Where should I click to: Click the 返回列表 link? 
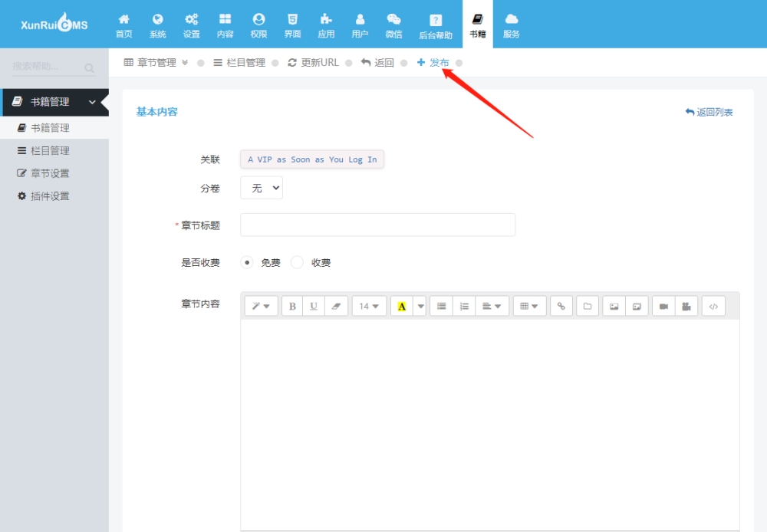point(709,112)
